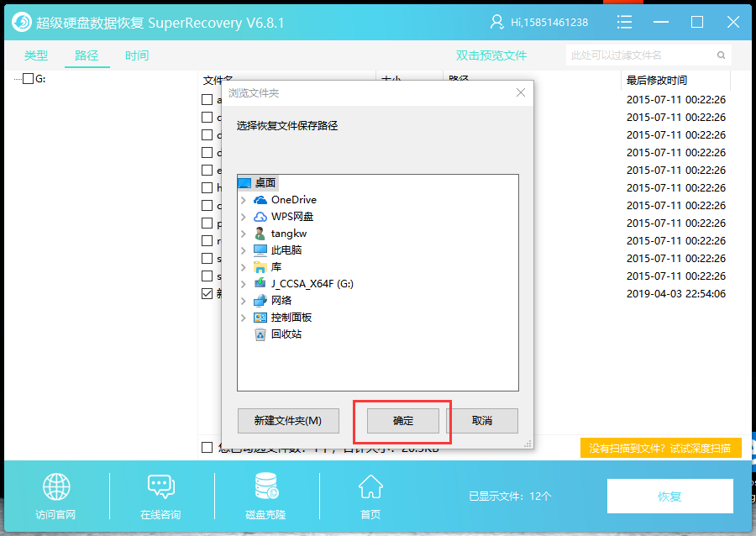Open the user account icon
Viewport: 756px width, 536px height.
pyautogui.click(x=496, y=22)
